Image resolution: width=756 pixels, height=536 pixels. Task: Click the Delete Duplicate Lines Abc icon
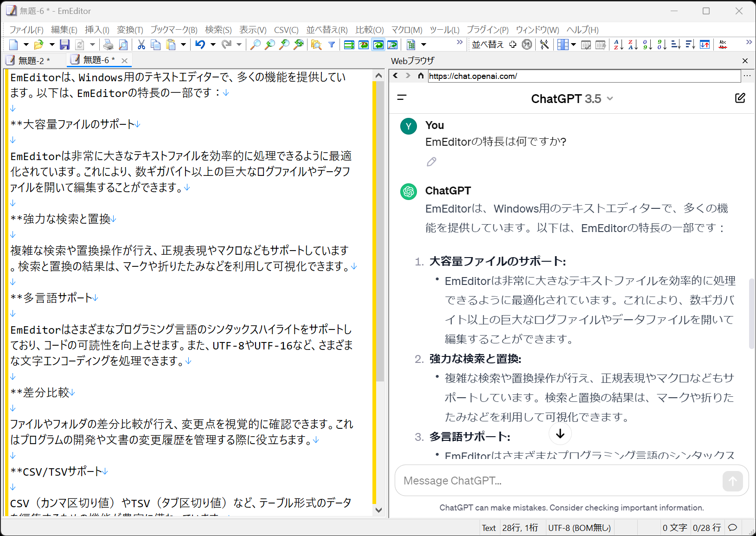point(723,45)
